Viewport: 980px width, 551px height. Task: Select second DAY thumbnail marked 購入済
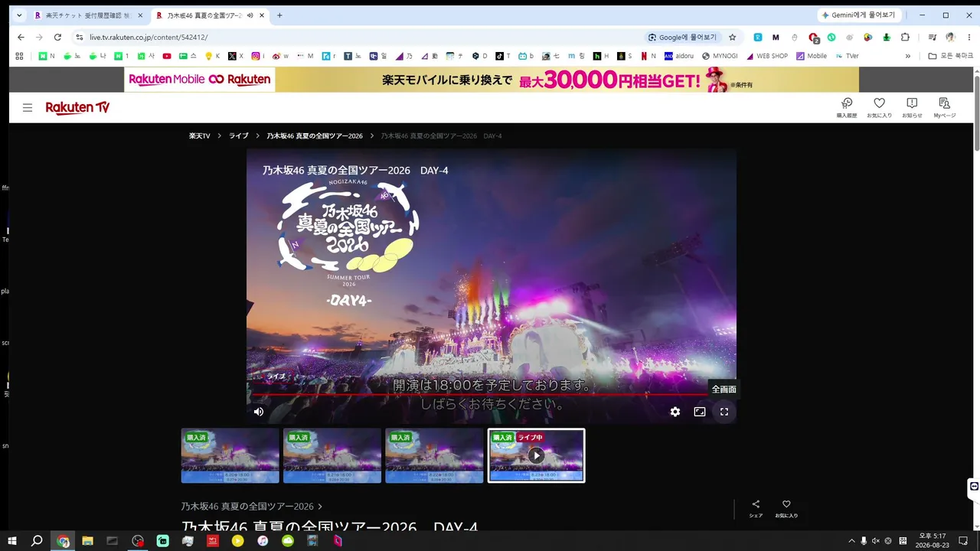[x=332, y=455]
